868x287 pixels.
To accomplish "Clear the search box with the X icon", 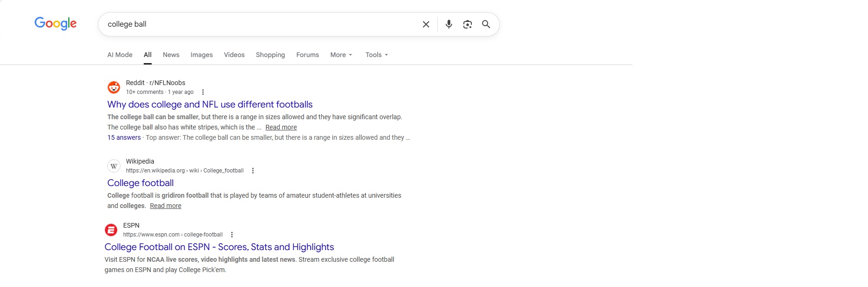I will click(x=426, y=24).
